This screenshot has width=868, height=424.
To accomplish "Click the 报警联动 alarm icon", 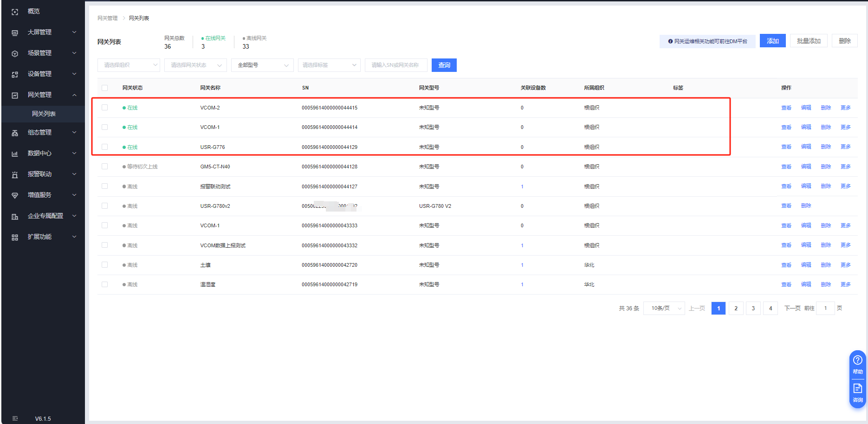I will click(x=15, y=174).
